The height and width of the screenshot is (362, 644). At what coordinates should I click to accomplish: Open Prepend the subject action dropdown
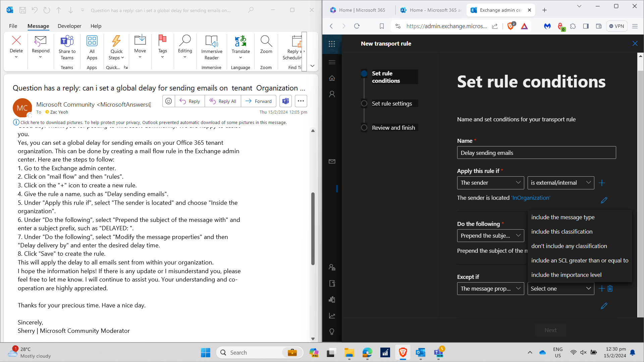tap(490, 236)
